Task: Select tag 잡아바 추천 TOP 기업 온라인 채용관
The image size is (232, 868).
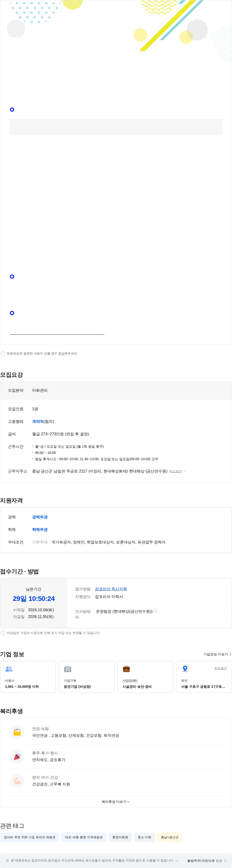Action: (30, 837)
